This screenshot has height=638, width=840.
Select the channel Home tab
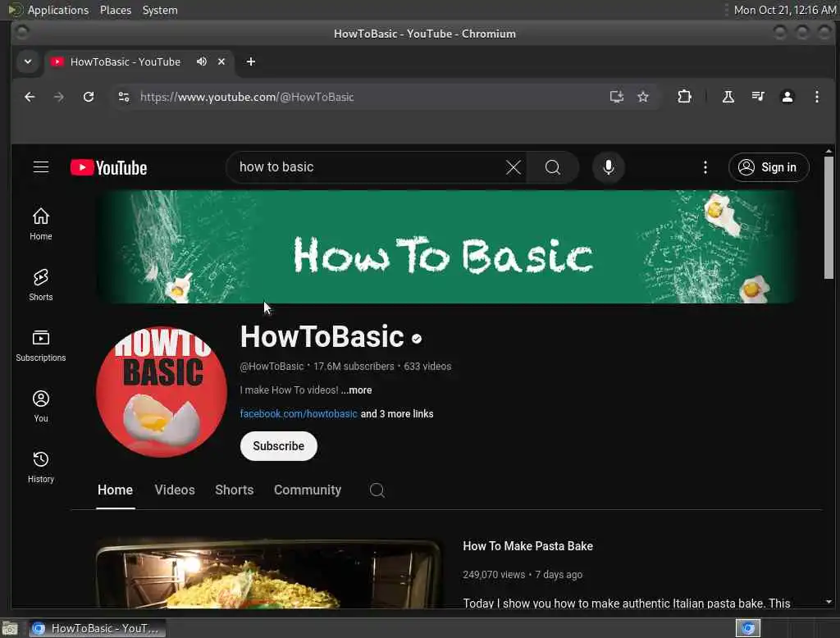[x=115, y=490]
